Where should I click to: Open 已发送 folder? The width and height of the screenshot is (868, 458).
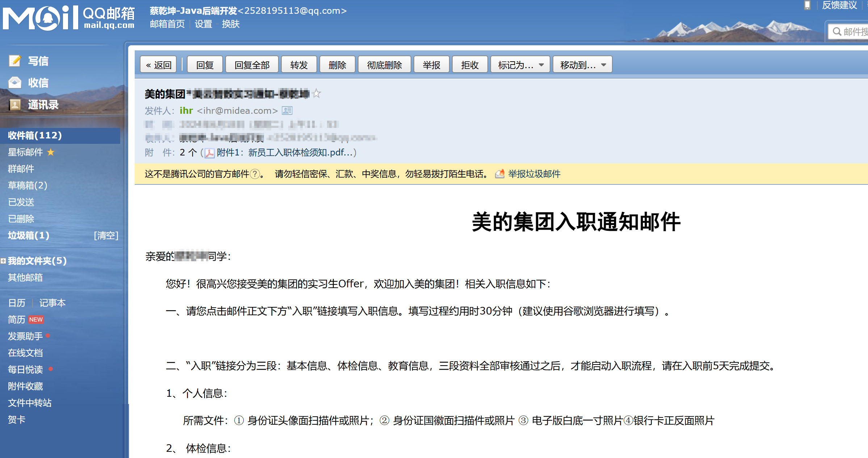click(21, 202)
